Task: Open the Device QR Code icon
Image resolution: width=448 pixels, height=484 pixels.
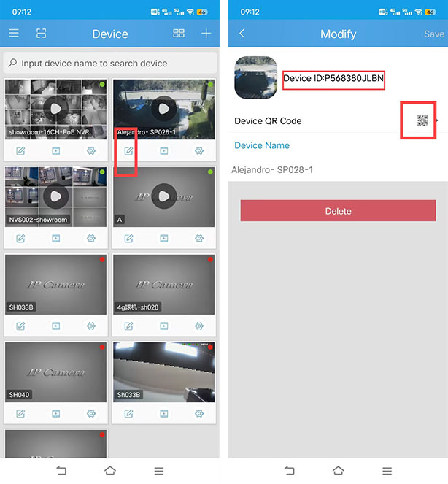Action: click(422, 120)
